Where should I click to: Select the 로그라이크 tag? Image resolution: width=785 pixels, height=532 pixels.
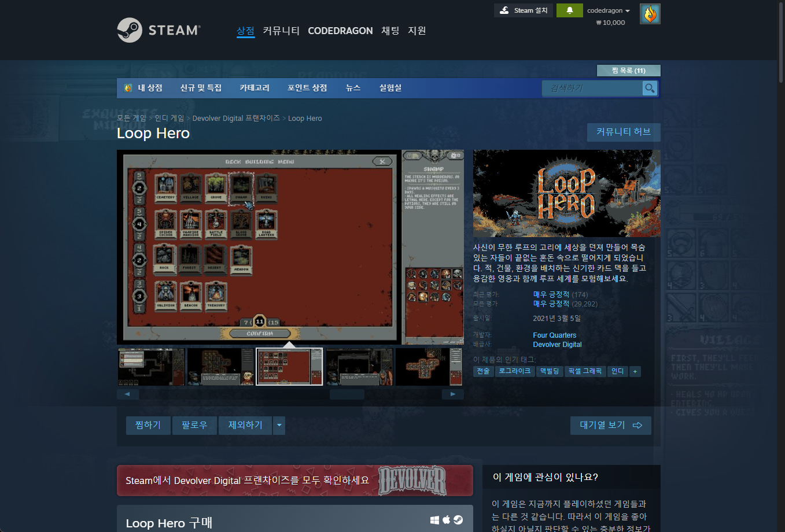(x=514, y=371)
